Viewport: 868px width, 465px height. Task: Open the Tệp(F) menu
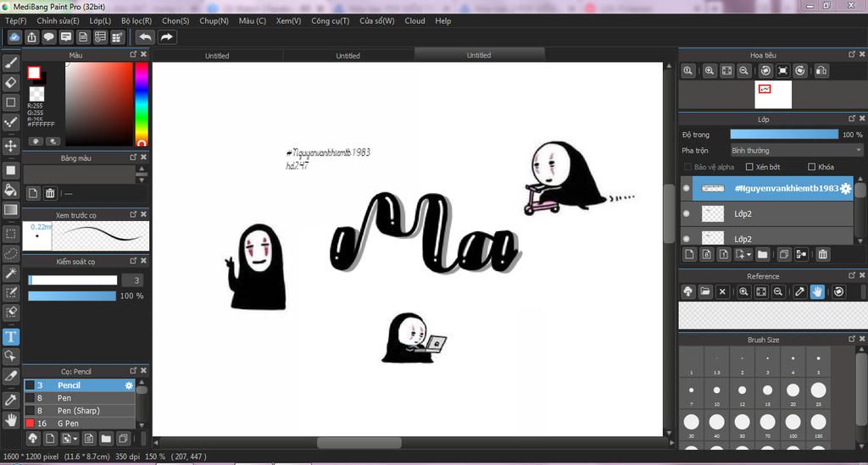click(15, 20)
